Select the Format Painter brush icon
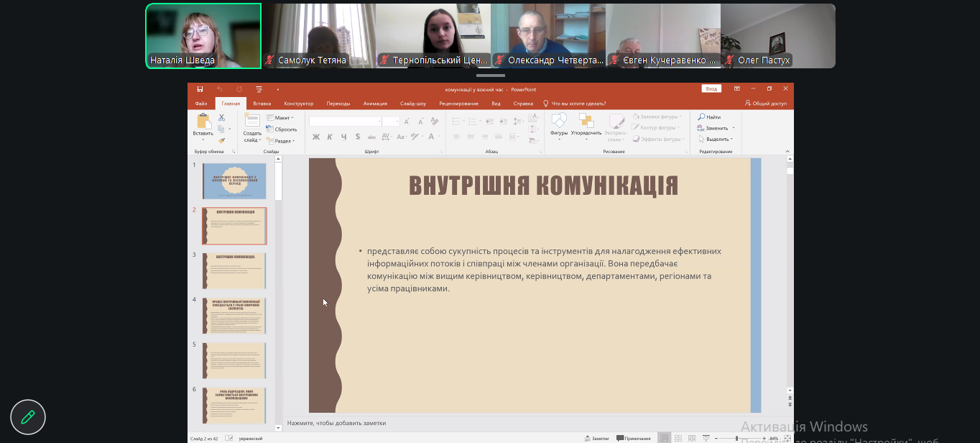This screenshot has width=980, height=443. [222, 140]
